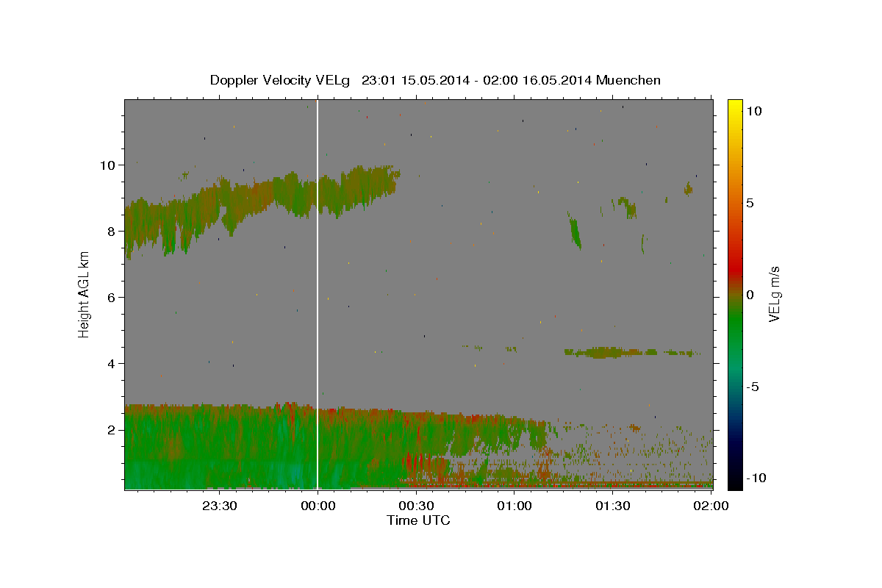Click the colorbar label '10' at top
882x588 pixels.
753,110
